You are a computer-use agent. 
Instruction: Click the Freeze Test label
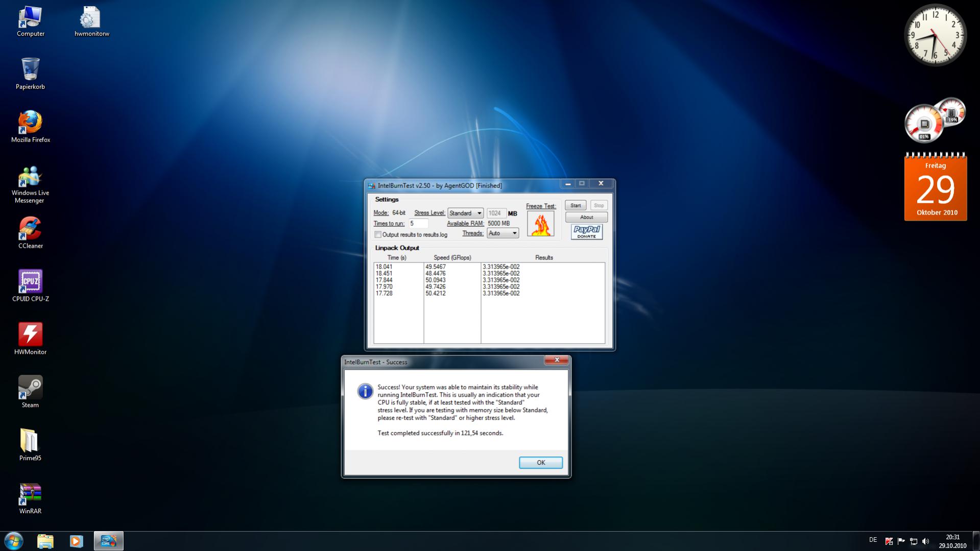[541, 206]
